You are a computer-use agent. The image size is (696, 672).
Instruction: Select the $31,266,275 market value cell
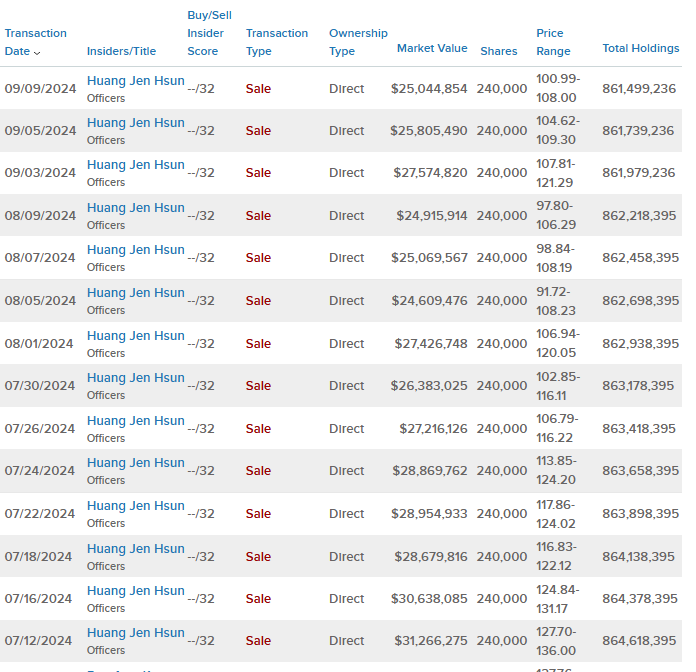(430, 641)
